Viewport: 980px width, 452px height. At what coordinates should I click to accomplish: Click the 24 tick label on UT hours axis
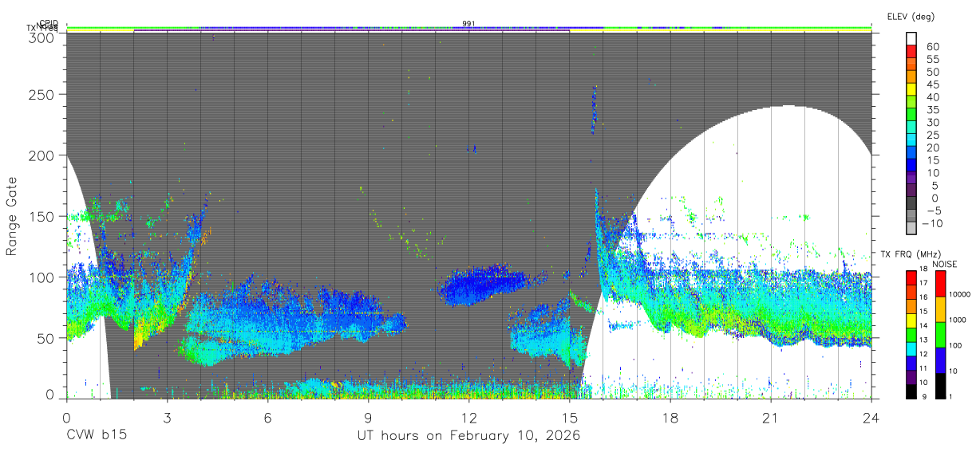[x=871, y=417]
